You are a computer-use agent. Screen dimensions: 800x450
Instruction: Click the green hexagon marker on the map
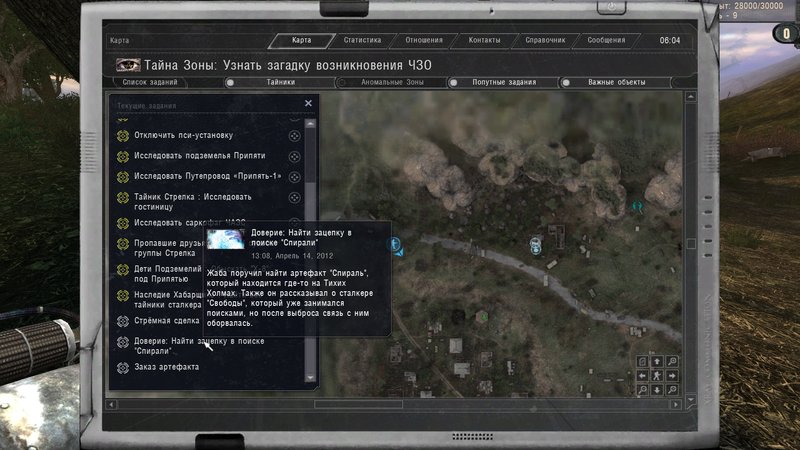tap(482, 316)
